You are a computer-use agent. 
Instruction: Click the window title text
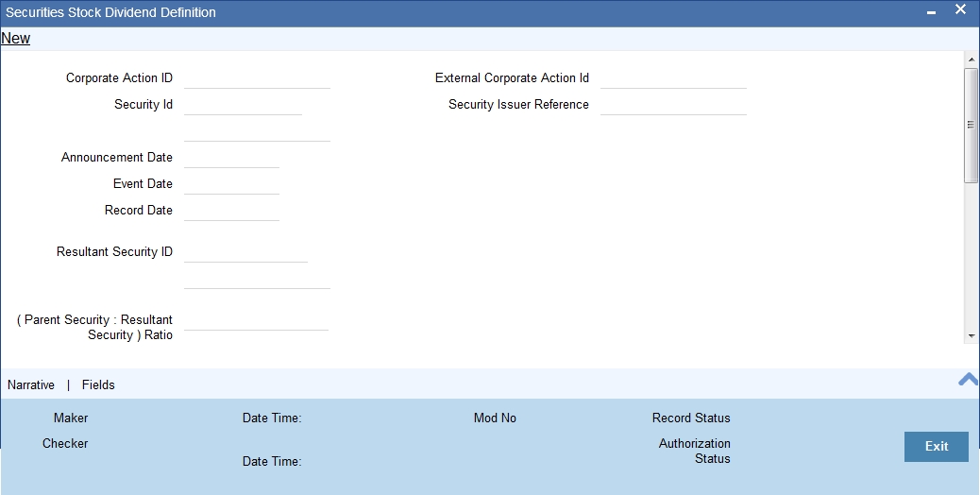coord(110,12)
